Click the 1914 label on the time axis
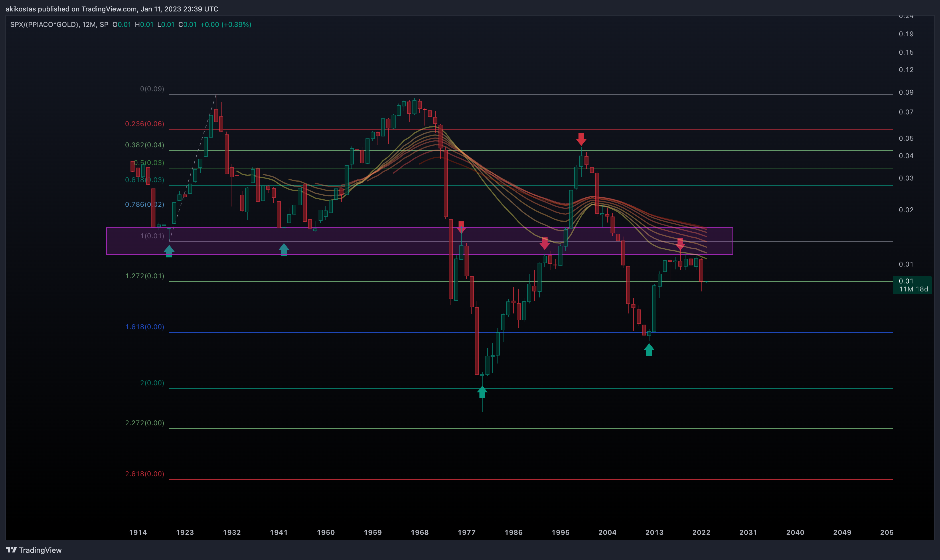940x560 pixels. click(138, 533)
